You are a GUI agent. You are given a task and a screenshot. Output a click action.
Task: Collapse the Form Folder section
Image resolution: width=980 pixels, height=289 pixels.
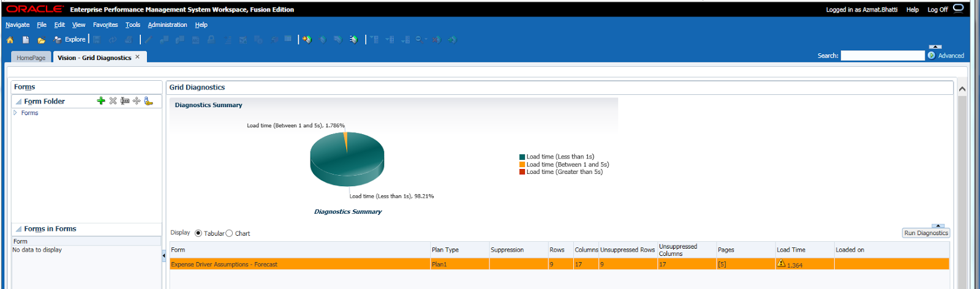(x=18, y=102)
